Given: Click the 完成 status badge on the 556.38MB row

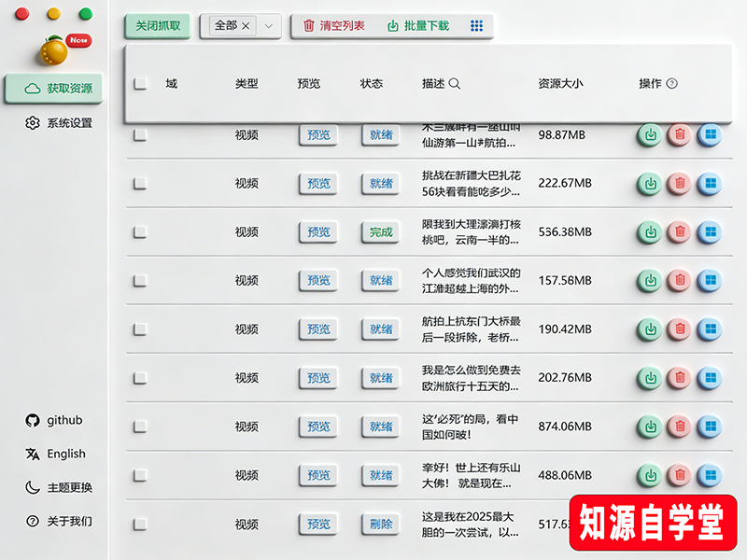Looking at the screenshot, I should point(380,232).
